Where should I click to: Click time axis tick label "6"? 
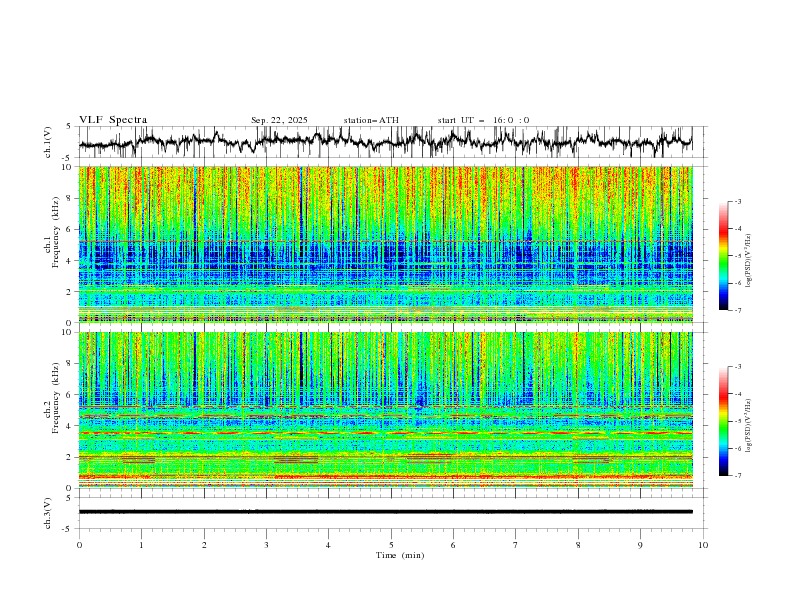[x=453, y=545]
